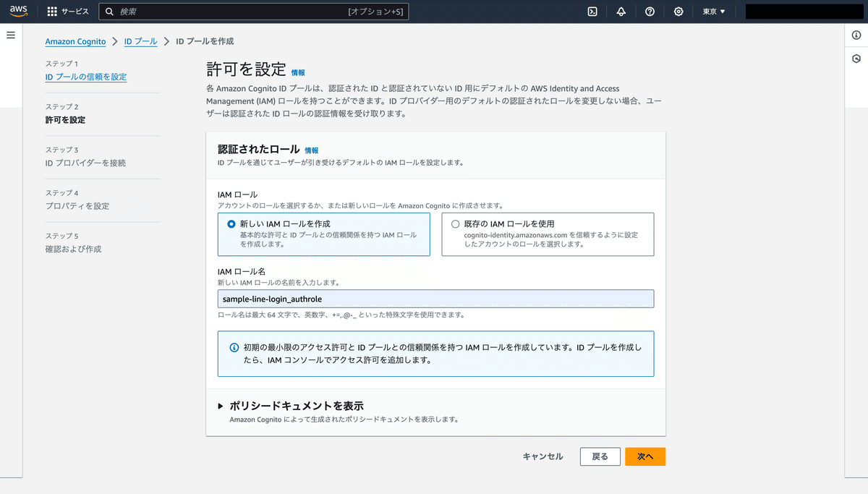Focus the IAM ロール名 input field
The width and height of the screenshot is (868, 494).
[435, 299]
